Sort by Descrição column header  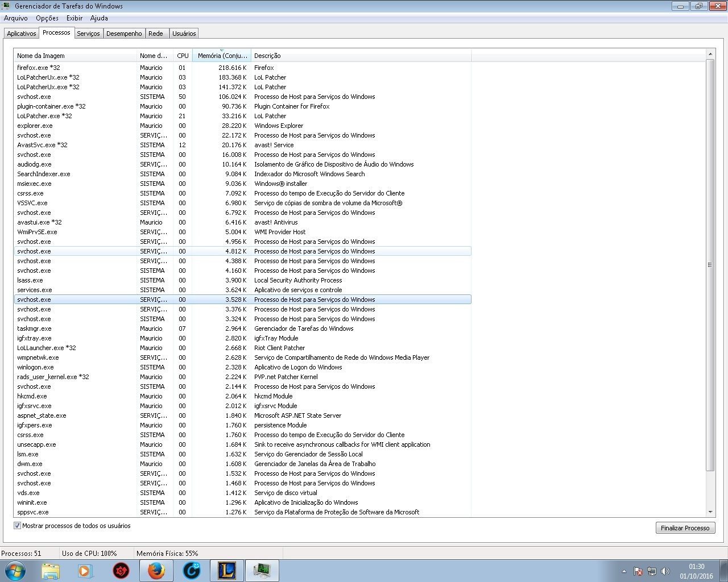click(361, 56)
